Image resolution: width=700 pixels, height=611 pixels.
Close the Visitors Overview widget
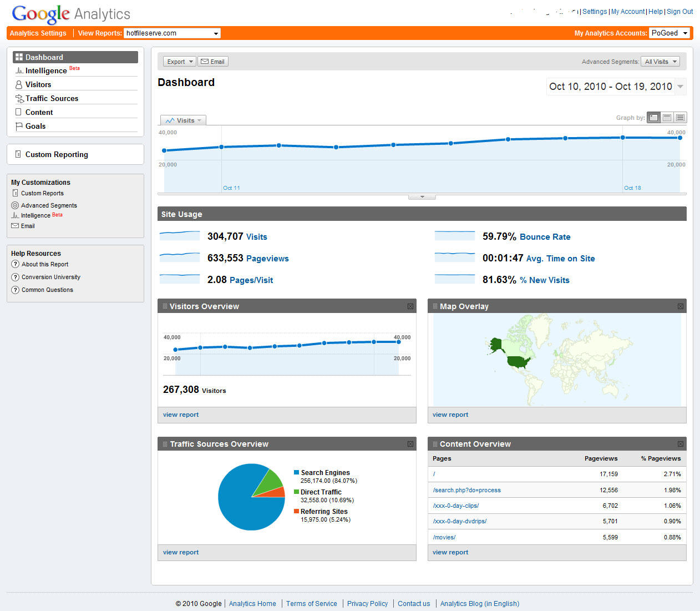pyautogui.click(x=410, y=306)
